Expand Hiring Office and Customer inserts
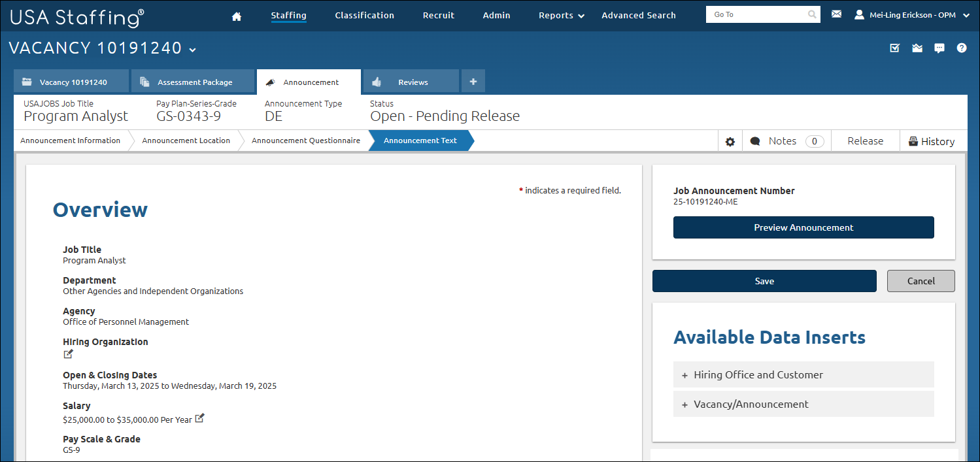980x462 pixels. click(803, 374)
